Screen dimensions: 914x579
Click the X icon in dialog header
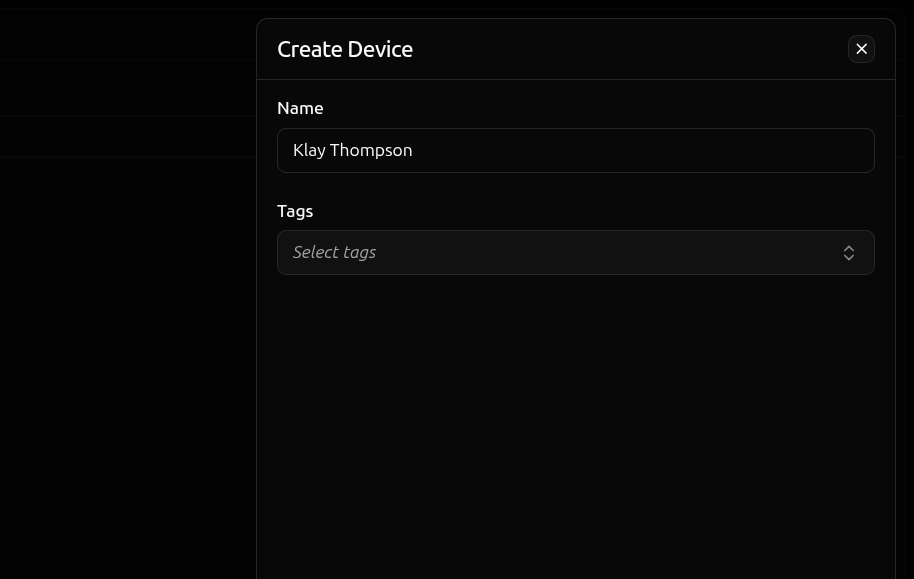(x=861, y=49)
